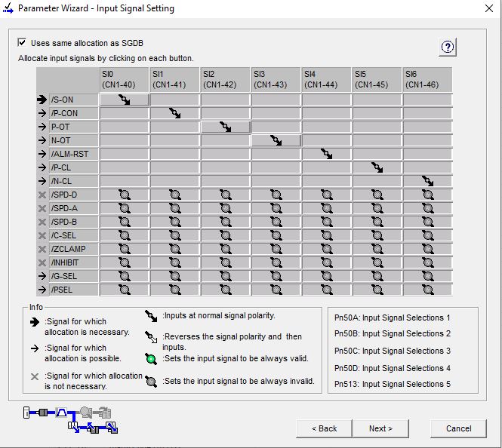The width and height of the screenshot is (502, 448).
Task: Select the N-OT signal row label
Action: coord(74,140)
